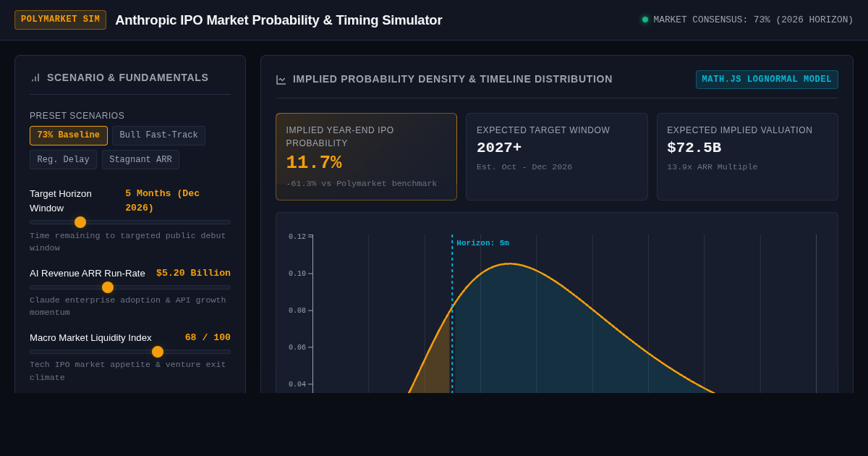The height and width of the screenshot is (456, 868).
Task: Apply the Stagnant ARR preset scenario
Action: click(x=140, y=159)
